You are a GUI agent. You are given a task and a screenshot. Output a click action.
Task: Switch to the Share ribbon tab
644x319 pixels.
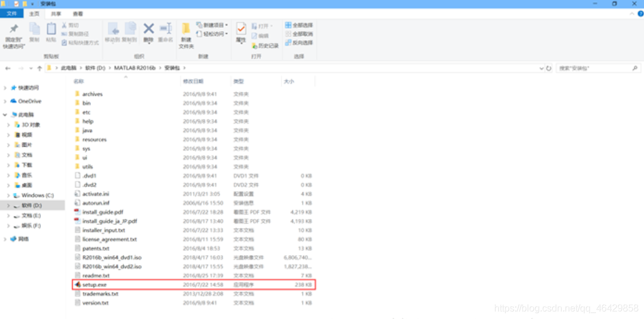click(x=56, y=14)
